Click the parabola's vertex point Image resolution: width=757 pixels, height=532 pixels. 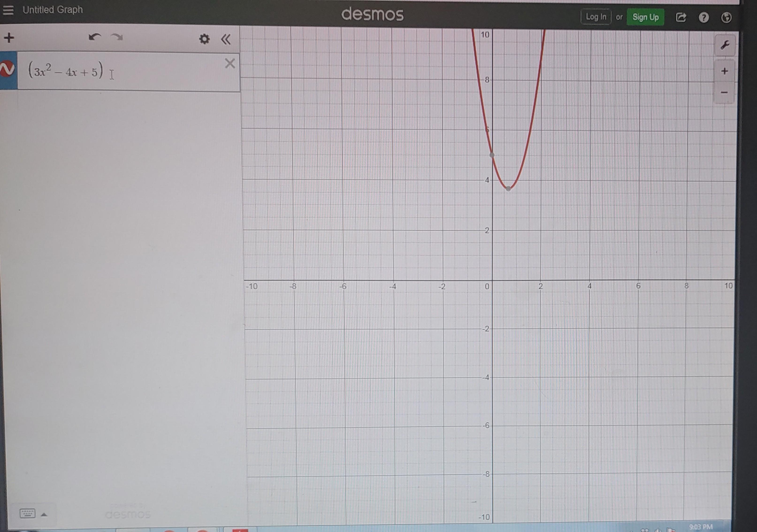pos(508,188)
